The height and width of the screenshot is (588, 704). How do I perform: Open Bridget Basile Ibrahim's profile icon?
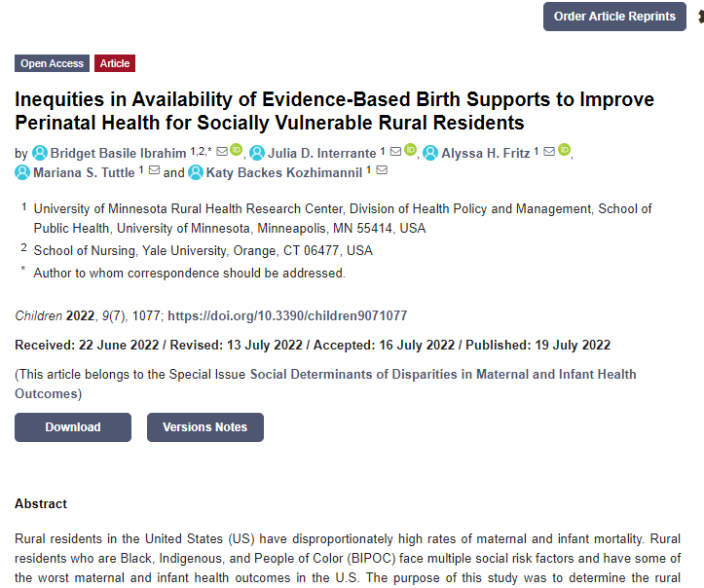(40, 153)
